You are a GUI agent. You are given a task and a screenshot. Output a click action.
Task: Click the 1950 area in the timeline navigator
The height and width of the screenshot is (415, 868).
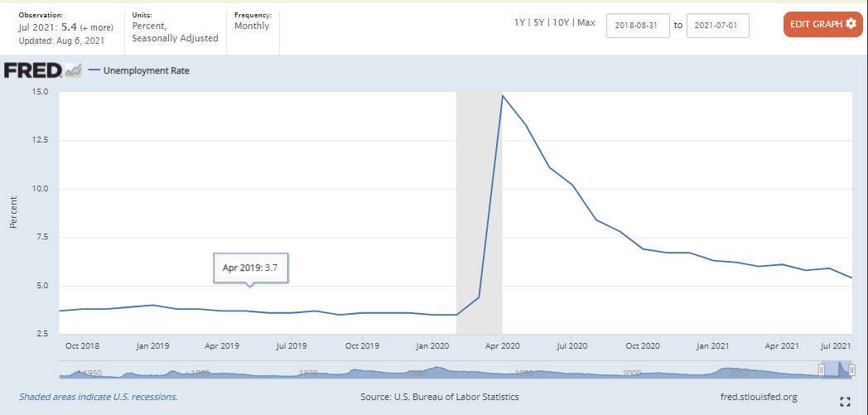click(90, 373)
